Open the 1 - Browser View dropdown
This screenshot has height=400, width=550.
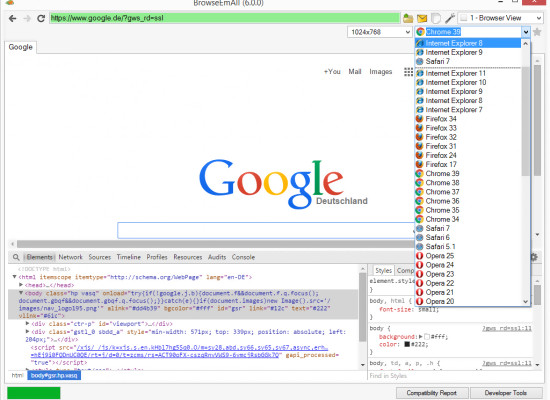coord(501,18)
